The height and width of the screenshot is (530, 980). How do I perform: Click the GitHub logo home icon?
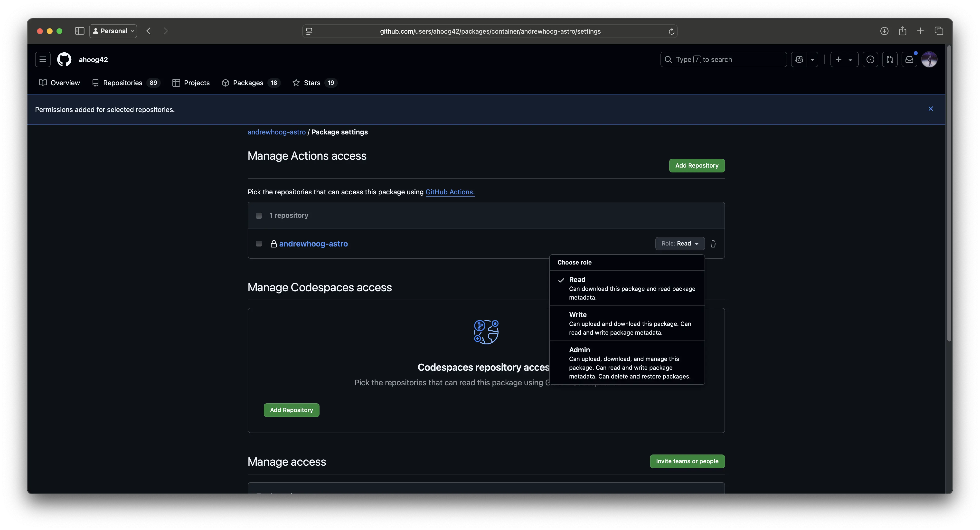tap(64, 60)
